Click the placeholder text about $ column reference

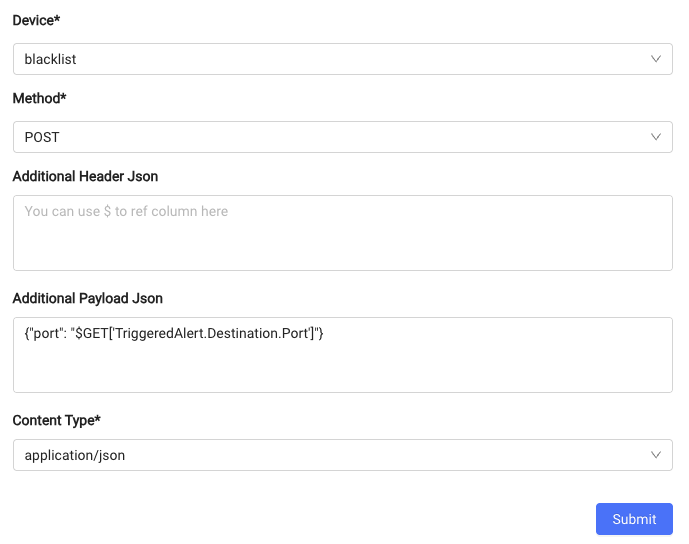click(126, 211)
